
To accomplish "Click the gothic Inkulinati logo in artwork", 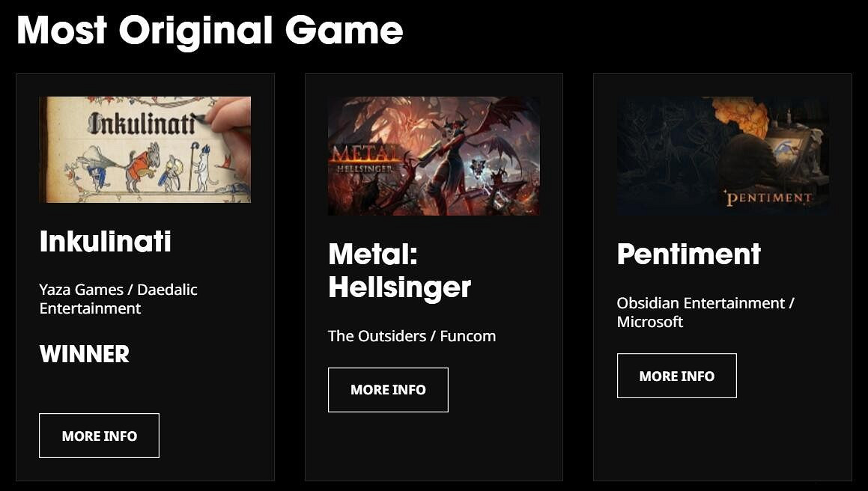I will point(142,123).
